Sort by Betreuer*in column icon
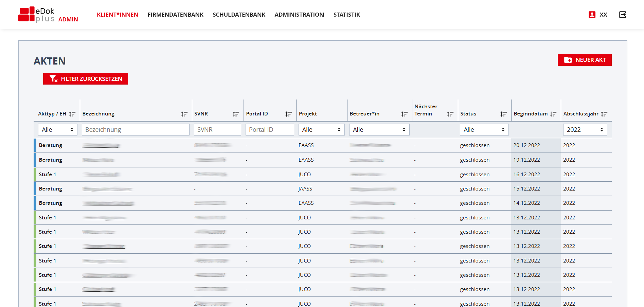The height and width of the screenshot is (307, 644). (x=404, y=114)
